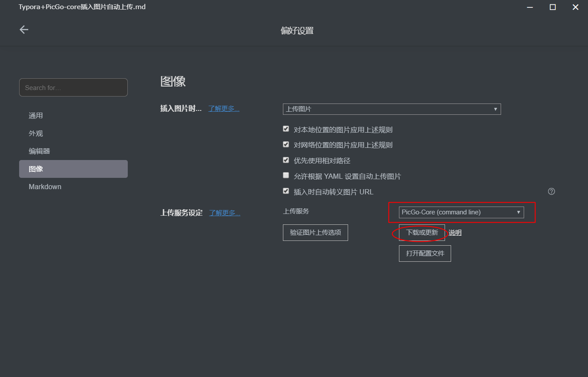Open 了解更多 link beside 插入图片时

[x=224, y=109]
